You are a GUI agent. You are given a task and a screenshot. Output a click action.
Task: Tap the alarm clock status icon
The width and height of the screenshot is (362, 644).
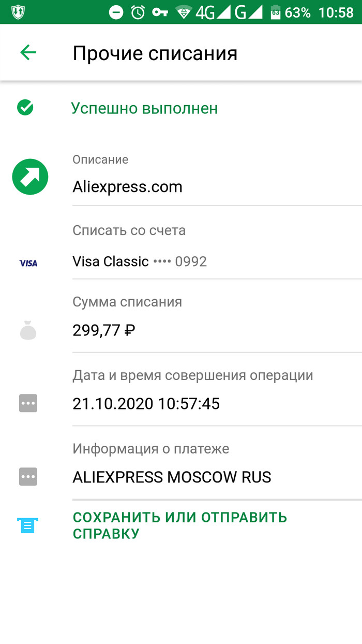coord(138,12)
